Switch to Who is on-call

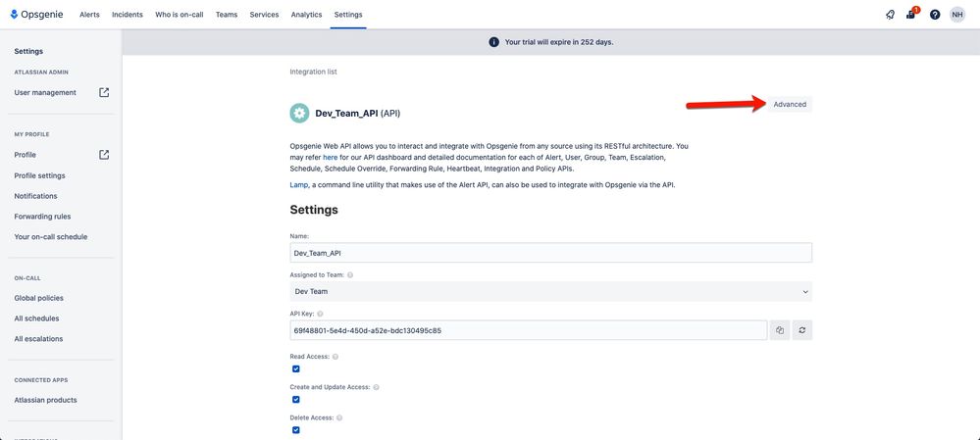(x=180, y=15)
